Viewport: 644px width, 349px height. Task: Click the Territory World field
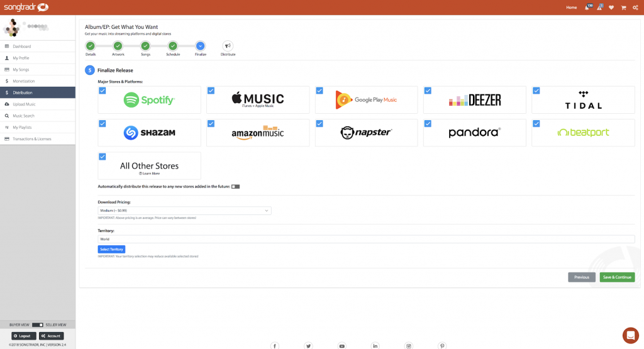[366, 239]
